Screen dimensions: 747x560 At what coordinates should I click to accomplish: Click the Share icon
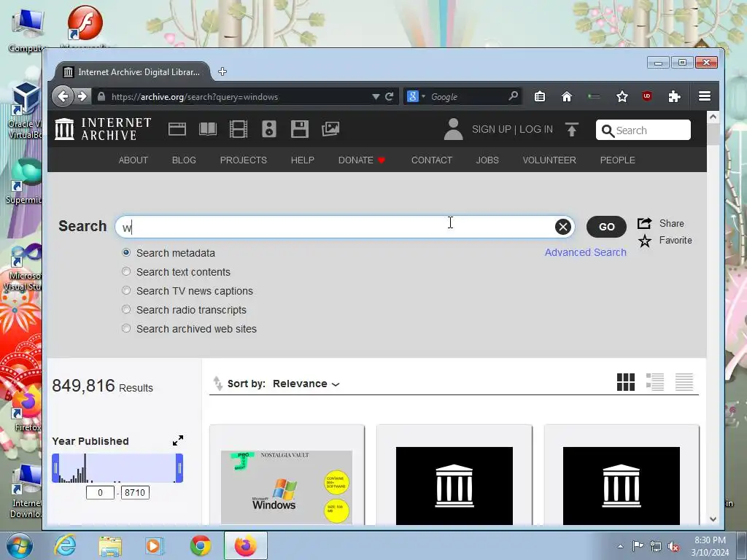pyautogui.click(x=644, y=223)
